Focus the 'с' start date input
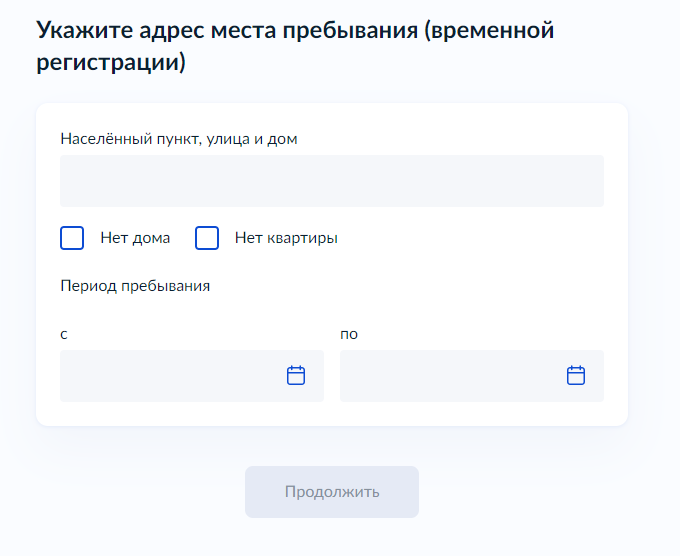The image size is (680, 556). (192, 376)
